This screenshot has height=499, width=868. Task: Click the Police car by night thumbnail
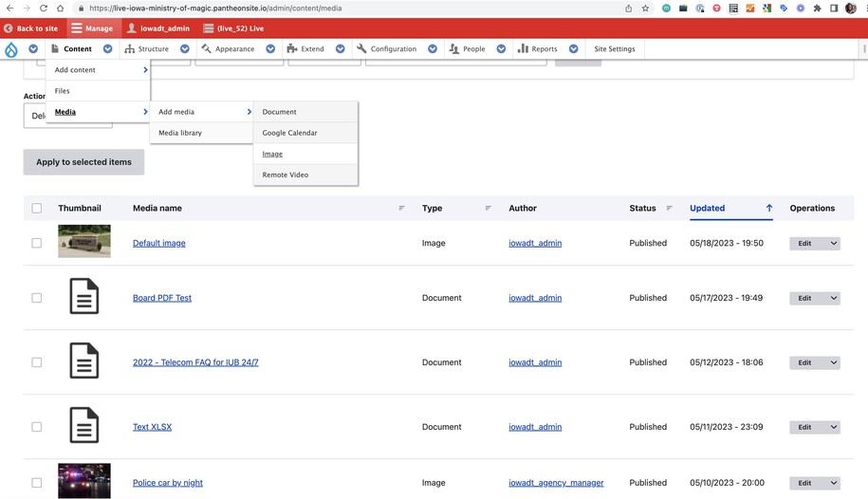point(84,481)
